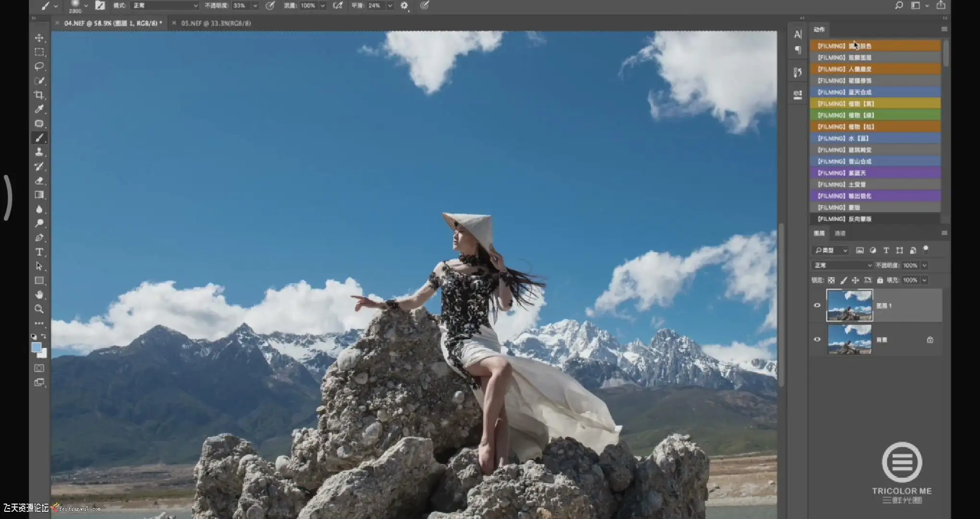Switch to the 通道 channels tab
980x519 pixels.
[840, 234]
